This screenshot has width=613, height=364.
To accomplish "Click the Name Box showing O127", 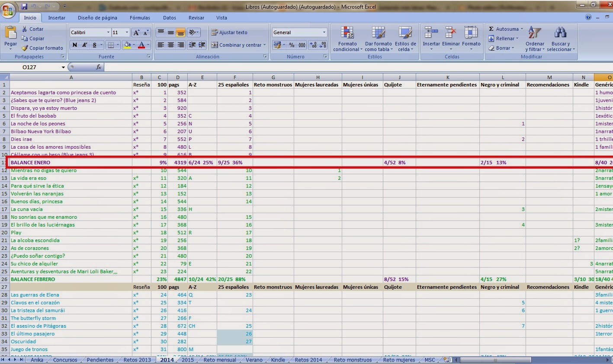I will click(x=30, y=67).
